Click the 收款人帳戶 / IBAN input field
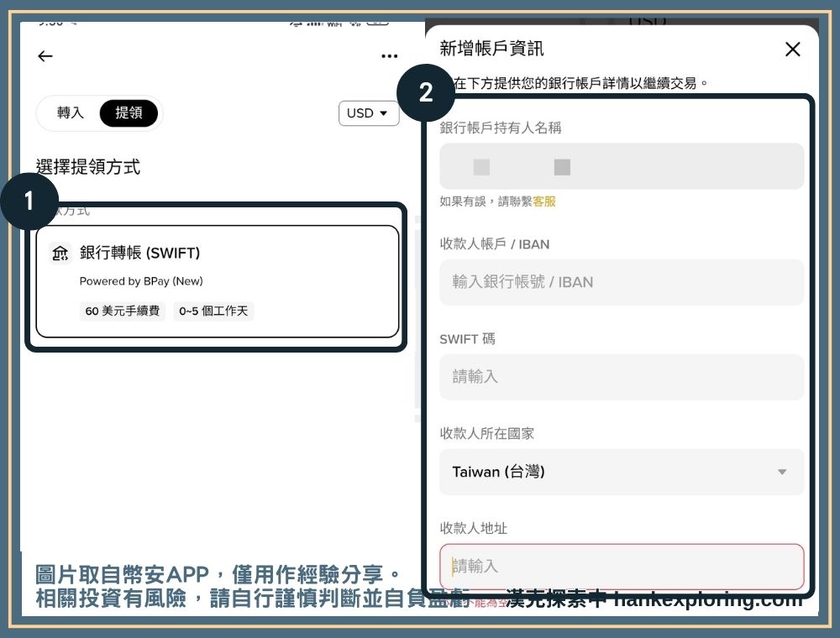 pyautogui.click(x=622, y=282)
